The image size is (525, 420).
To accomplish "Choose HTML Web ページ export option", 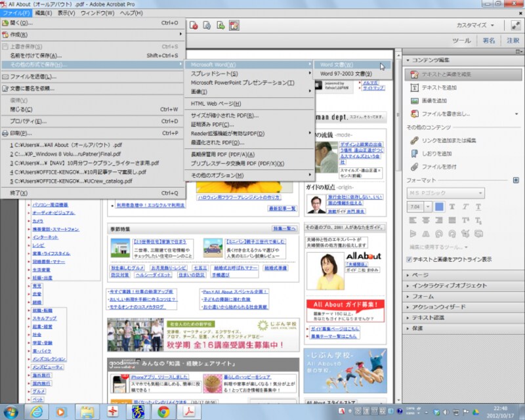I will pyautogui.click(x=249, y=104).
